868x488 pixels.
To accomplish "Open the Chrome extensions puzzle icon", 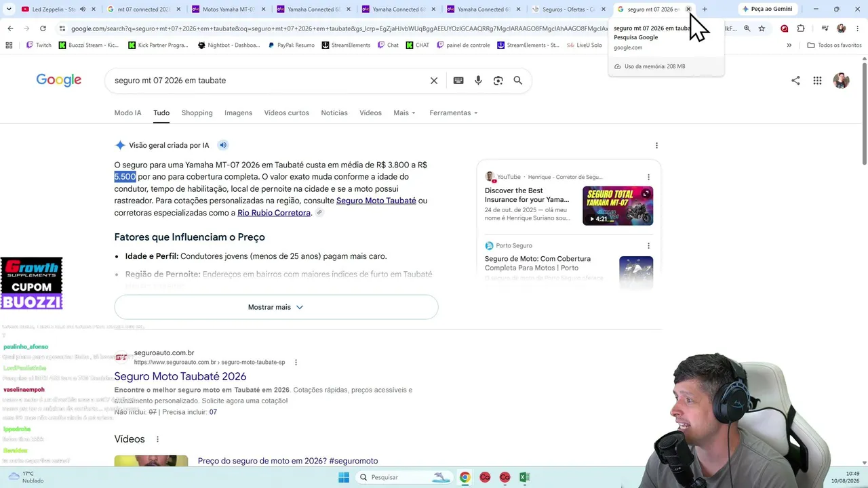I will pos(801,28).
